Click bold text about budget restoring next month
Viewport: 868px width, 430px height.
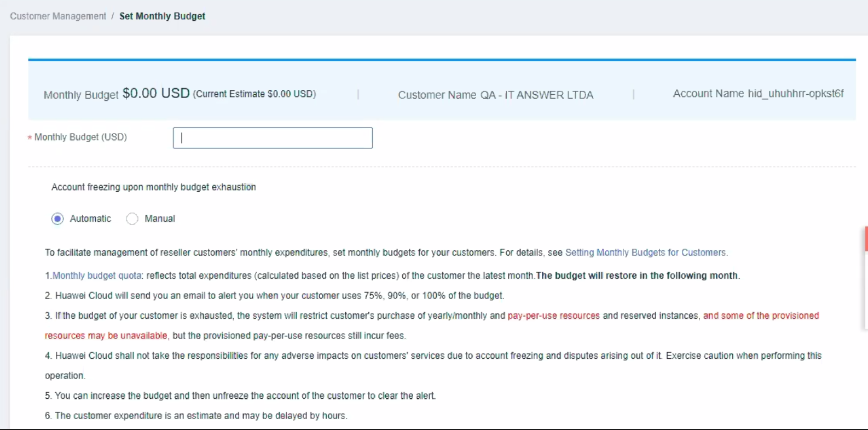pyautogui.click(x=638, y=276)
